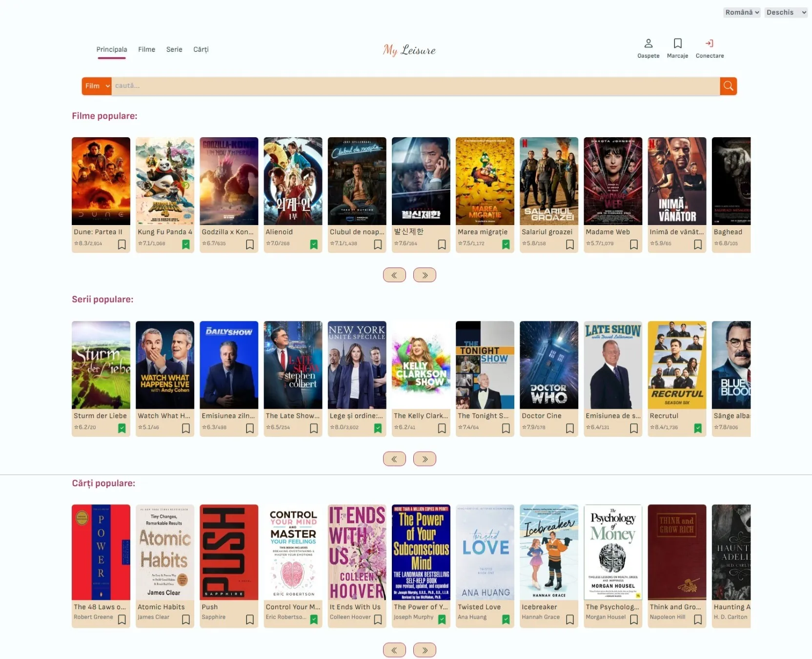Toggle the green bookmark on Alienoid
Viewport: 812px width, 659px height.
pos(314,245)
